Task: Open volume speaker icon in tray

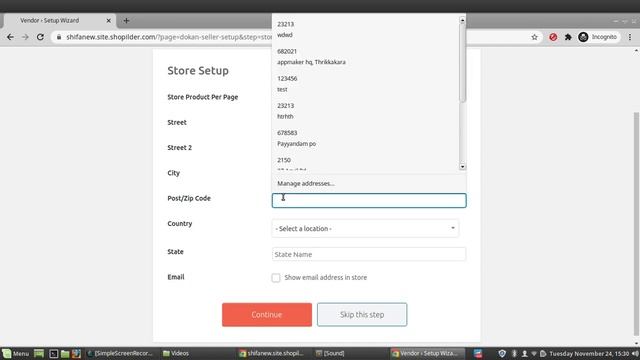Action: (x=636, y=353)
